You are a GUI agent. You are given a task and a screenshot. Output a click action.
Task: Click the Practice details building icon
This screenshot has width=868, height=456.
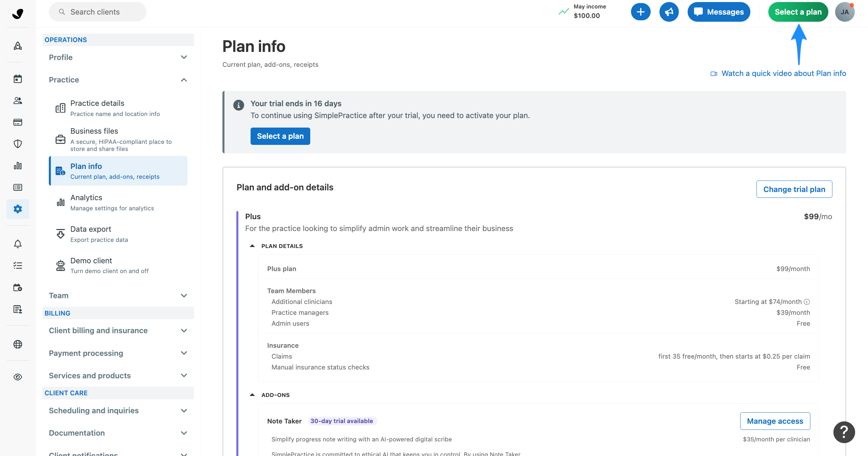click(x=60, y=108)
